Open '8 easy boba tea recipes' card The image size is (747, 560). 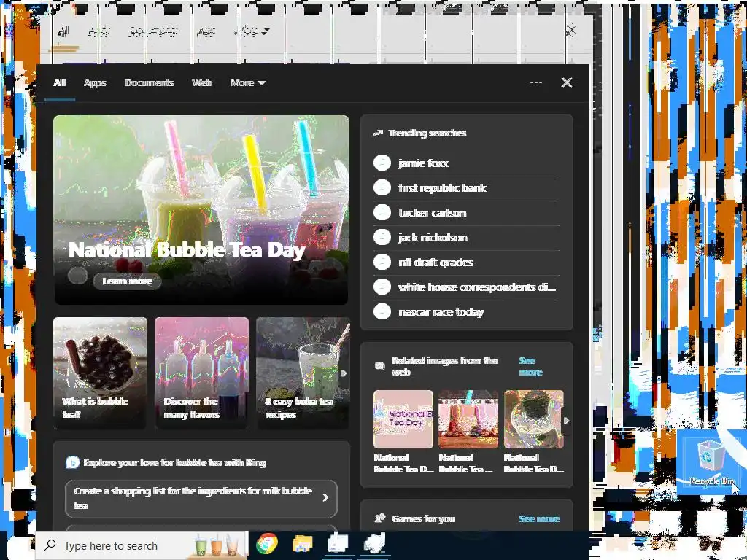tap(303, 373)
